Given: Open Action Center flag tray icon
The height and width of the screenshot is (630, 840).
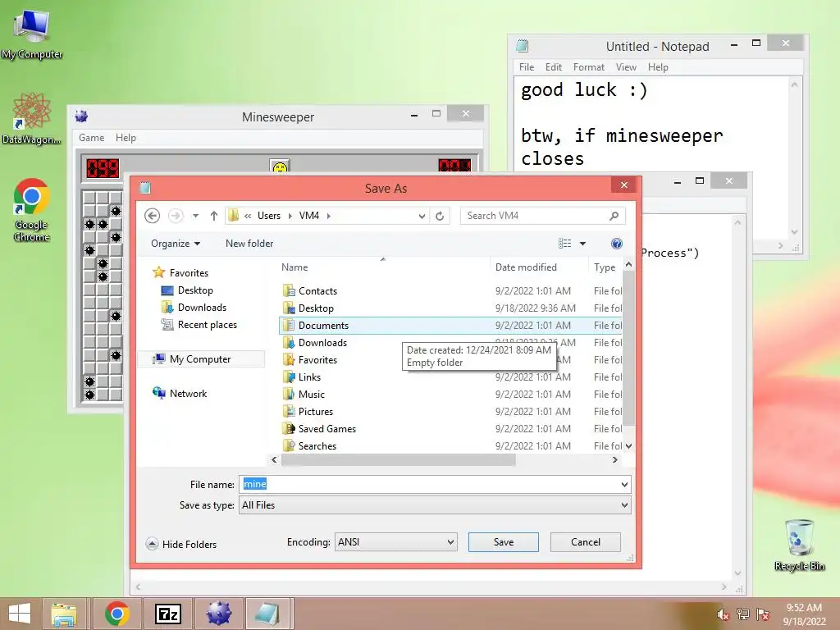Looking at the screenshot, I should pos(763,614).
